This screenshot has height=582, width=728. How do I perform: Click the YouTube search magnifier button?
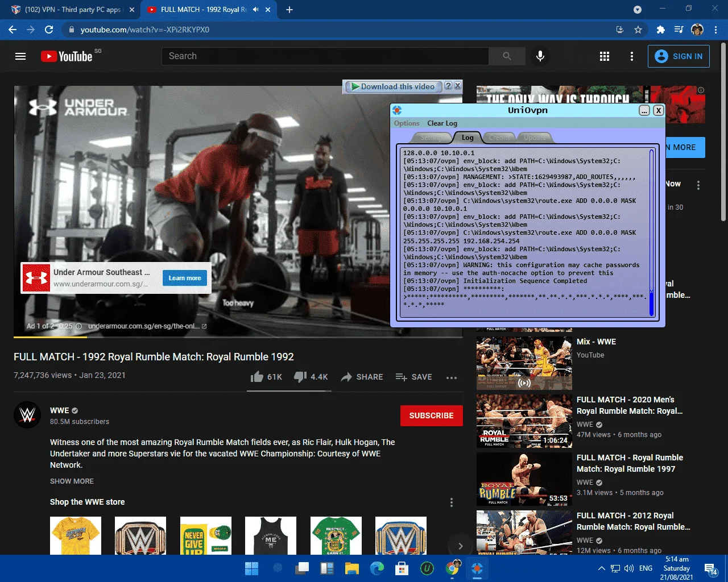pyautogui.click(x=507, y=56)
